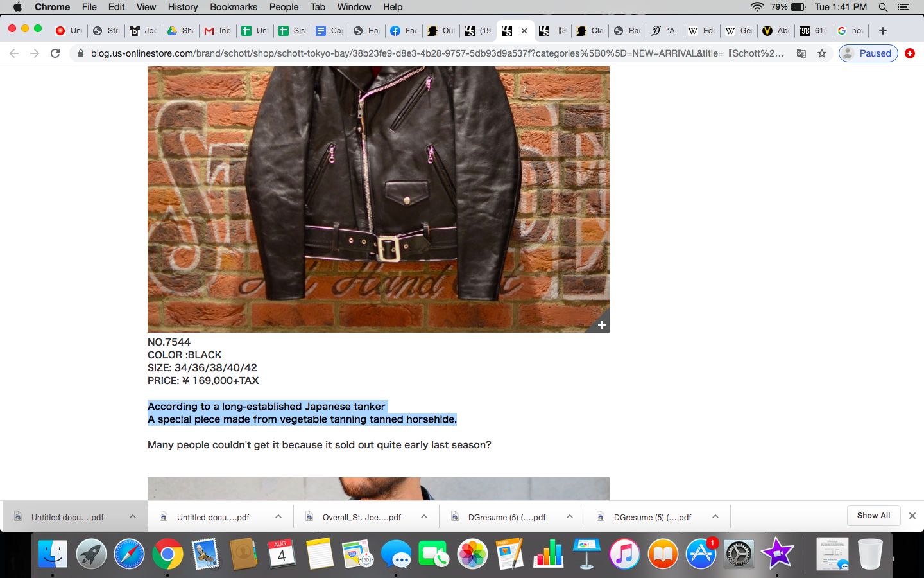Open a new browser tab
The width and height of the screenshot is (924, 578).
point(883,30)
